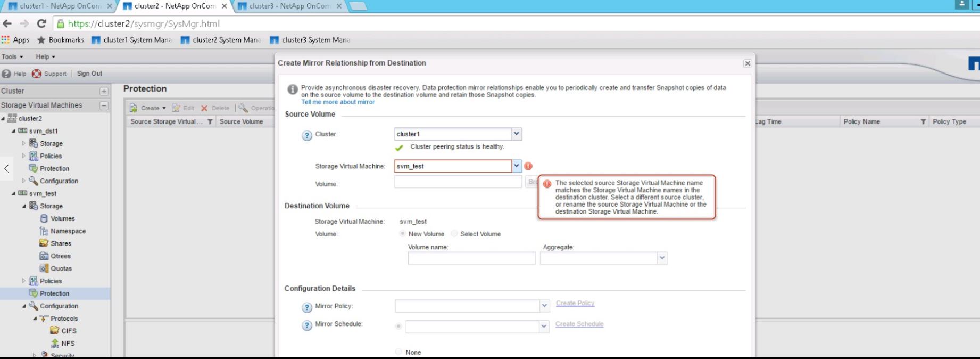Choose the Select Volume radio button
This screenshot has height=359, width=980.
point(454,234)
